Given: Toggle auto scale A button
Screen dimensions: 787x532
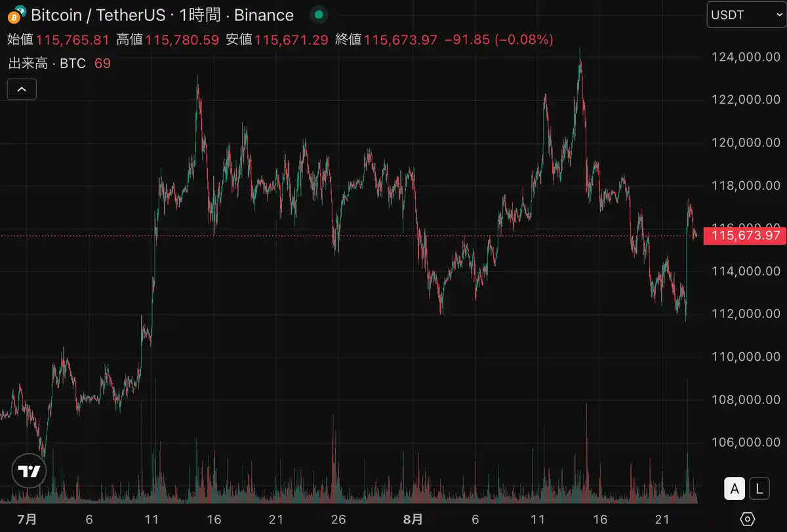Looking at the screenshot, I should click(735, 488).
